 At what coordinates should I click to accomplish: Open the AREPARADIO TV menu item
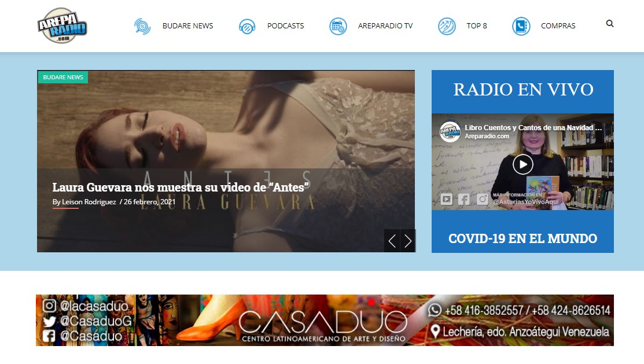(x=385, y=26)
